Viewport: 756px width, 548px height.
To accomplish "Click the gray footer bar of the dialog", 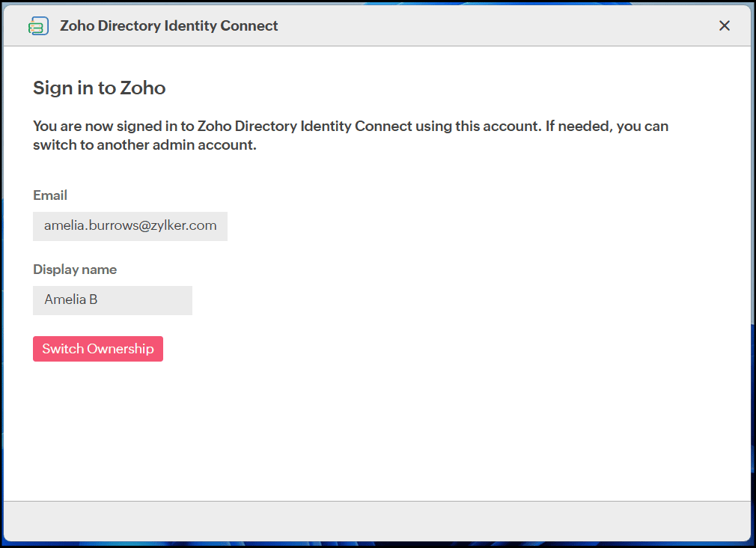I will pos(377,520).
